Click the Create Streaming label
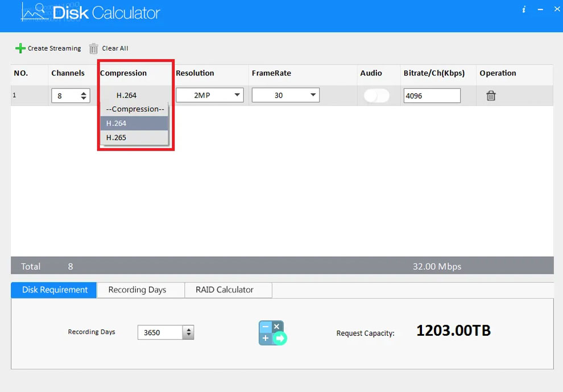The image size is (563, 392). coord(54,48)
